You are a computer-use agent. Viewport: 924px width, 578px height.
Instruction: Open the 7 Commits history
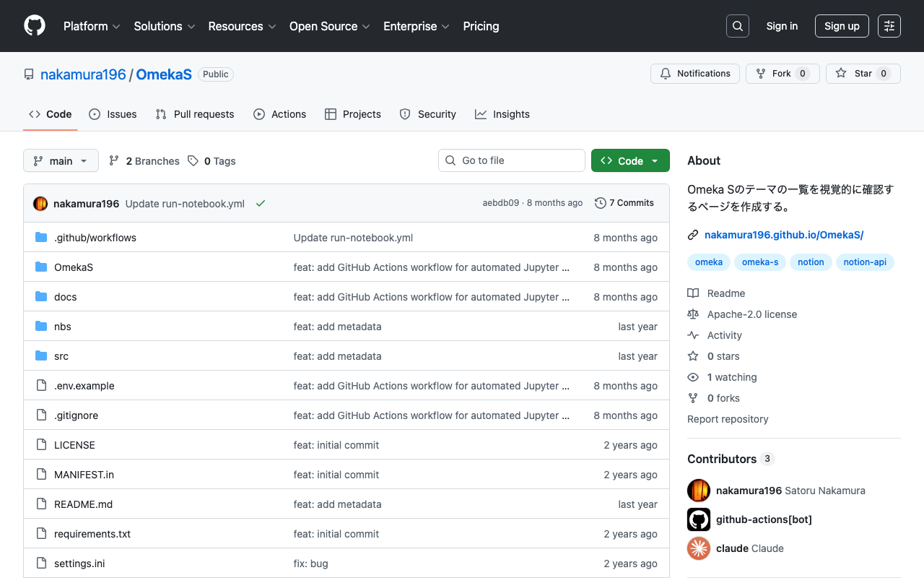pyautogui.click(x=624, y=203)
